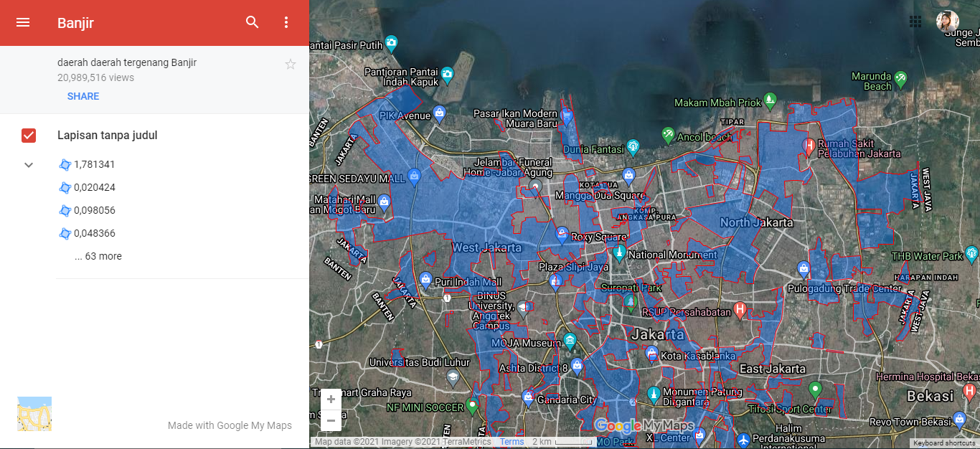Screen dimensions: 980x449
Task: Open the Google apps grid icon
Action: tap(915, 22)
